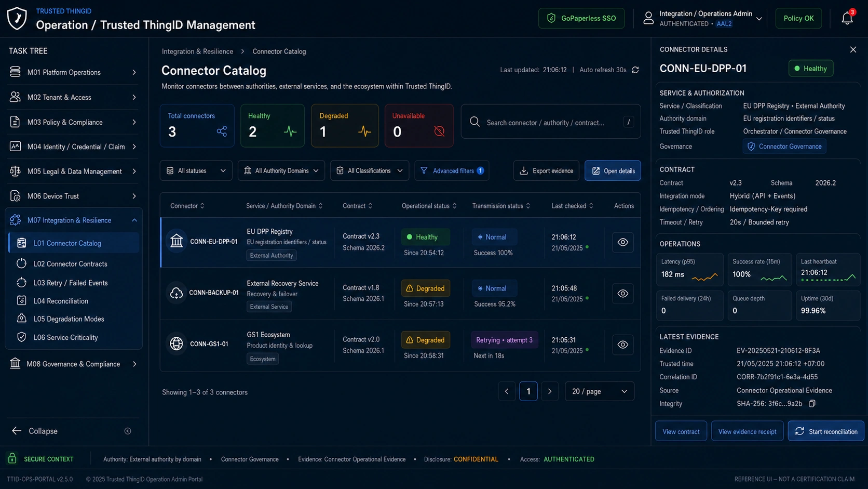The height and width of the screenshot is (489, 868).
Task: Copy the SHA-256 integrity hash
Action: click(812, 404)
